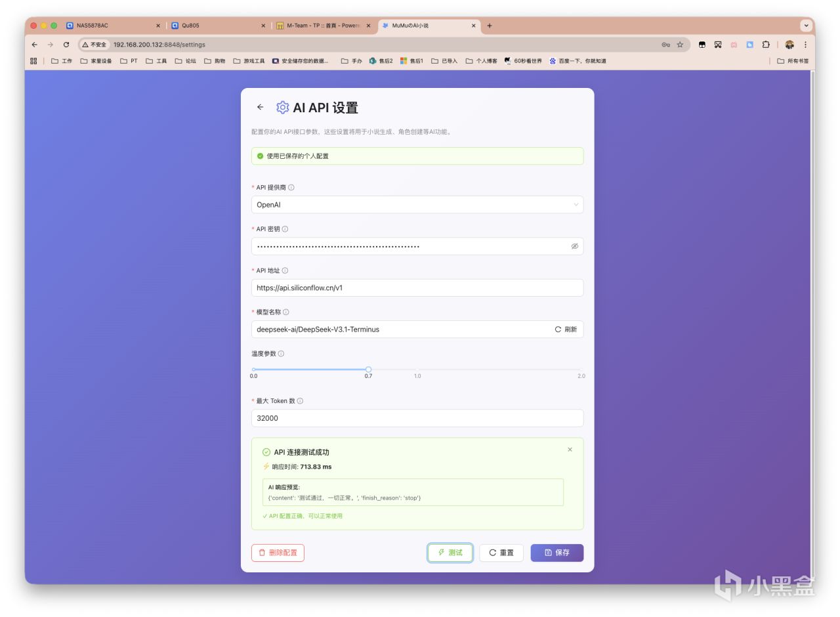Click the 测试 button

450,553
